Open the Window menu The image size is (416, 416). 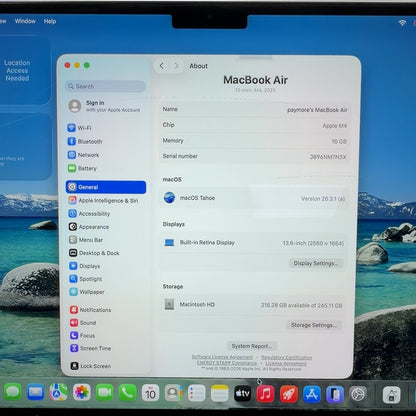(25, 21)
